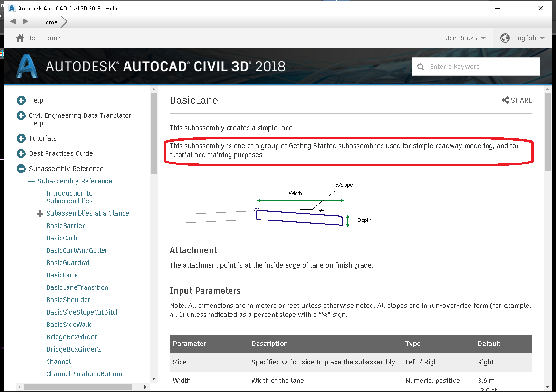
Task: Open the Help Home link text
Action: [x=44, y=38]
